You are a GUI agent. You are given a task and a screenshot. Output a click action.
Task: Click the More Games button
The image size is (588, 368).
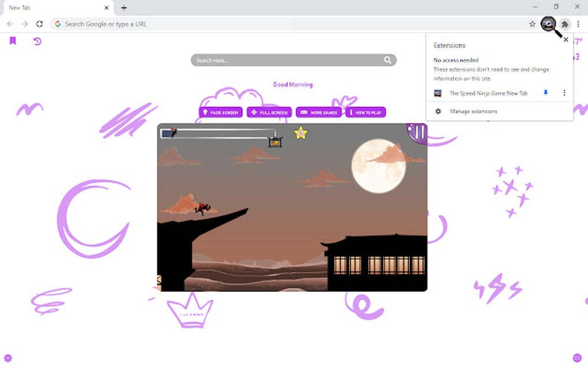[319, 112]
